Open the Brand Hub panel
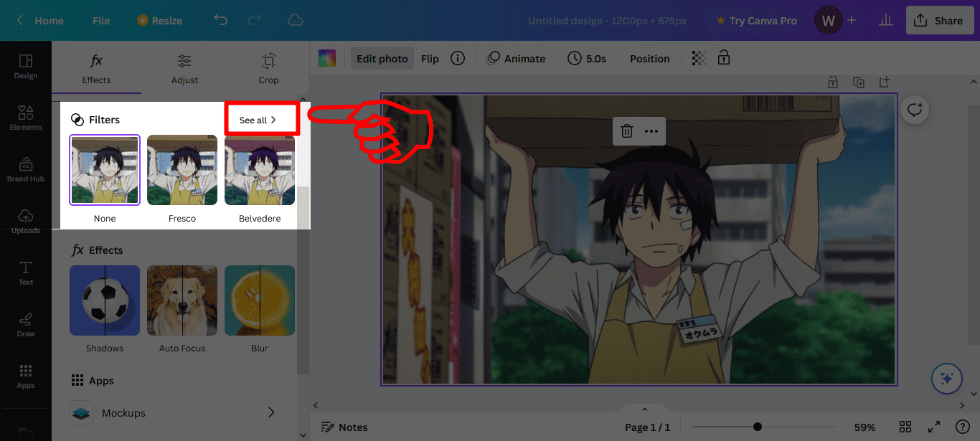Image resolution: width=980 pixels, height=441 pixels. 26,170
